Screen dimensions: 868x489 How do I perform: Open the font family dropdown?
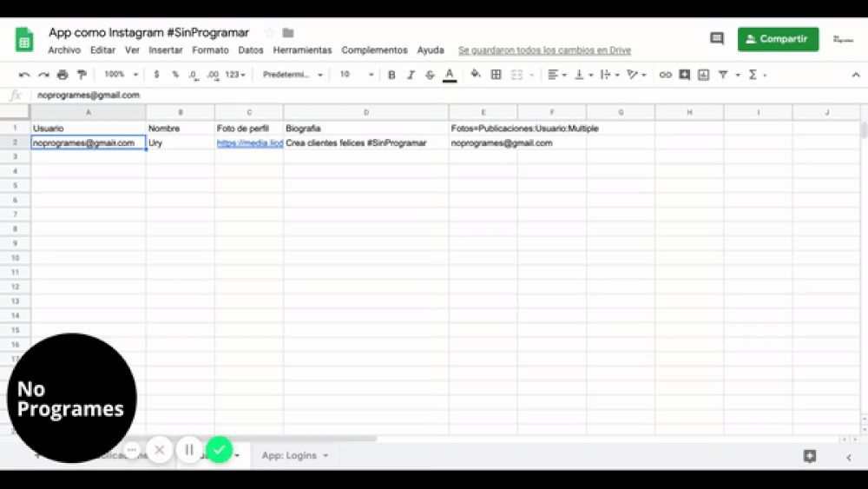tap(293, 75)
